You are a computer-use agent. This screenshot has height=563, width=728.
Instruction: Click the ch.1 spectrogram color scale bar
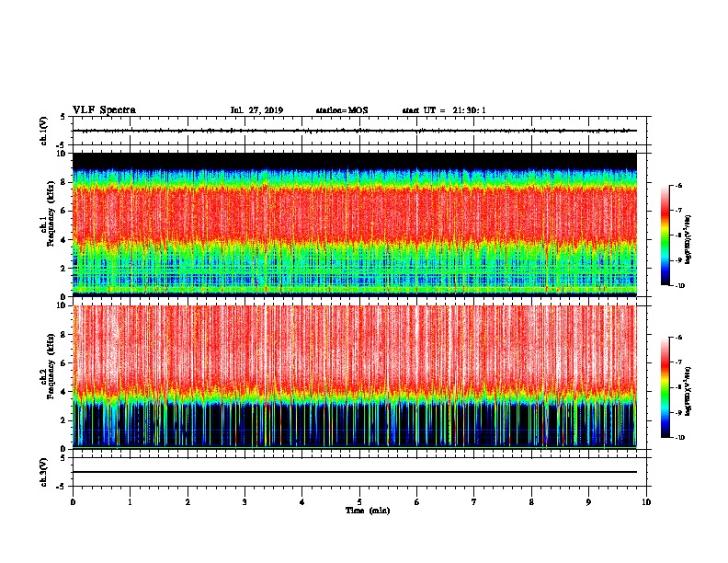665,236
